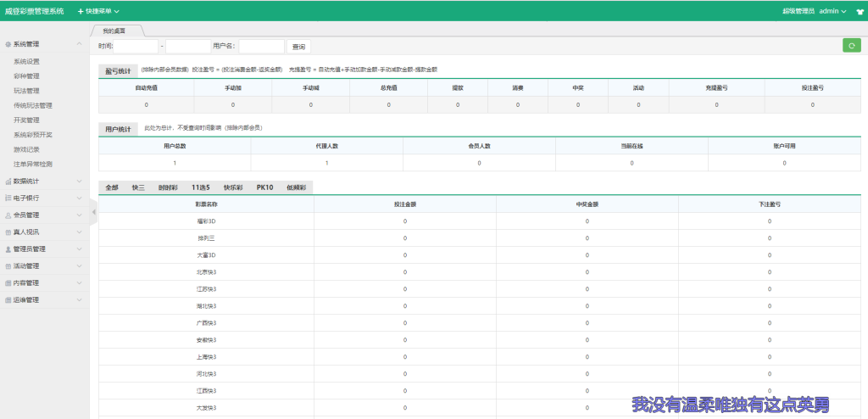
Task: Switch to the 时时彩 tab
Action: coord(168,187)
